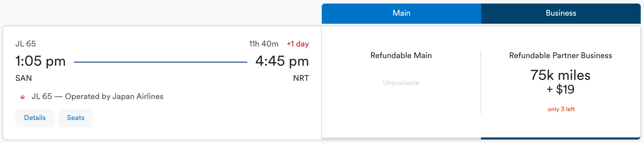
Task: Switch to the Business fare tab
Action: point(561,13)
